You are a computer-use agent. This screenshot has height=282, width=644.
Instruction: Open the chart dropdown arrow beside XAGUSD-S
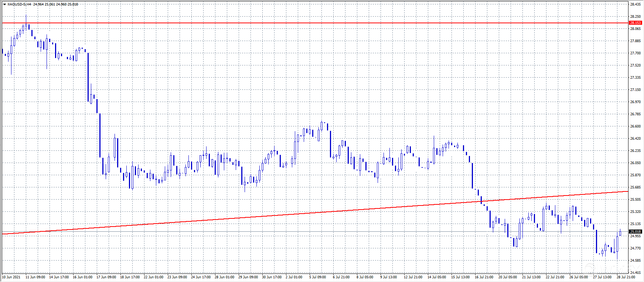pos(4,4)
